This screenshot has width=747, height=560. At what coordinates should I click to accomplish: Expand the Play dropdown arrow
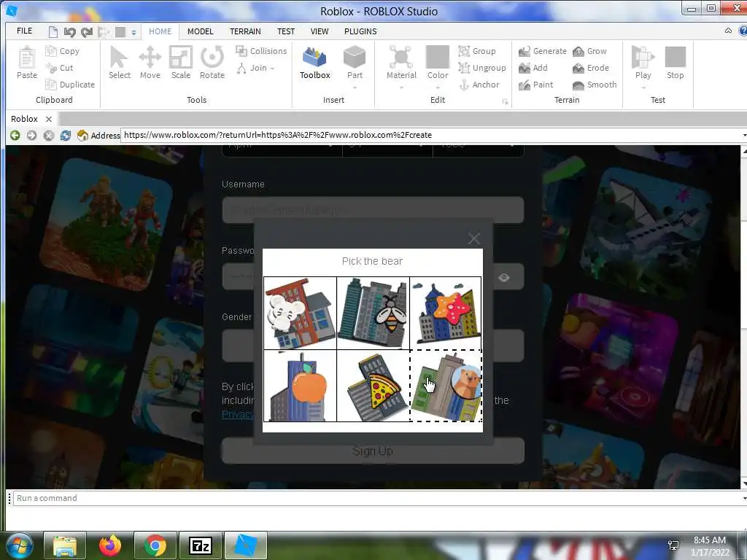pyautogui.click(x=643, y=87)
